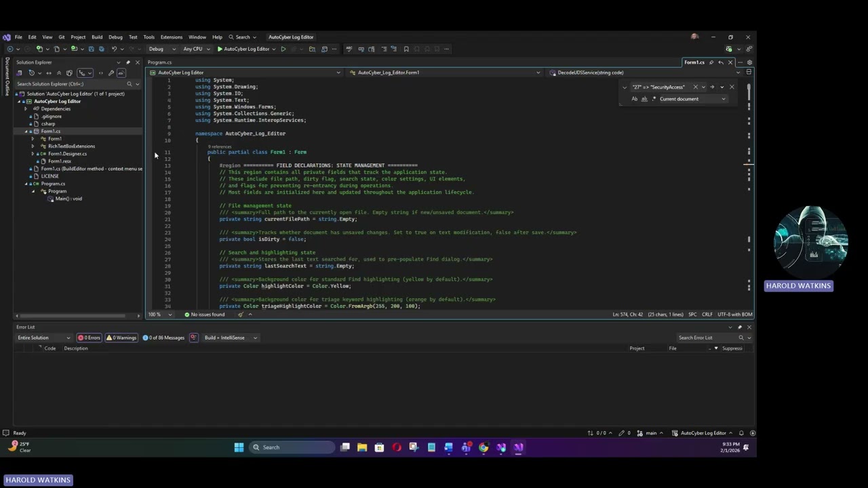Open the Debug menu
868x488 pixels.
click(115, 37)
